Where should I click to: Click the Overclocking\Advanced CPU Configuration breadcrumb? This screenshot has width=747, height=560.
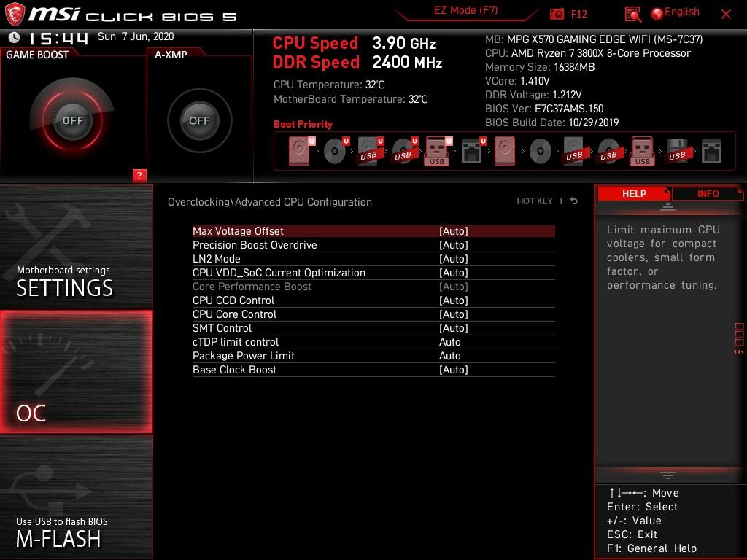coord(270,202)
